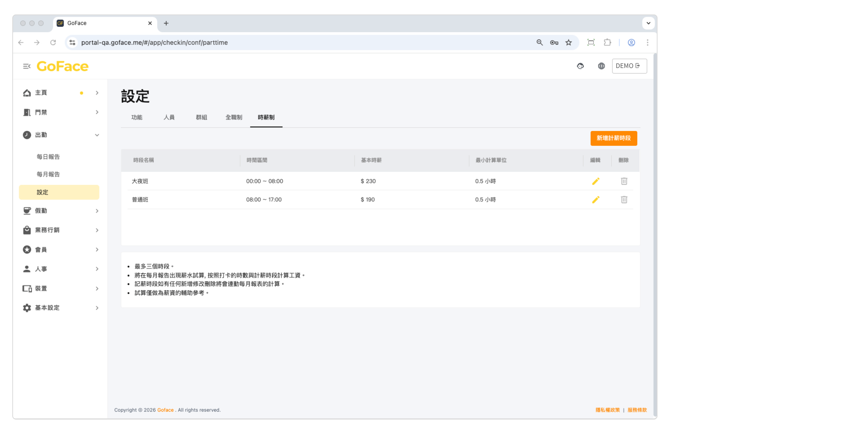Switch to the 全職制 tab
This screenshot has height=434, width=868.
pos(234,118)
